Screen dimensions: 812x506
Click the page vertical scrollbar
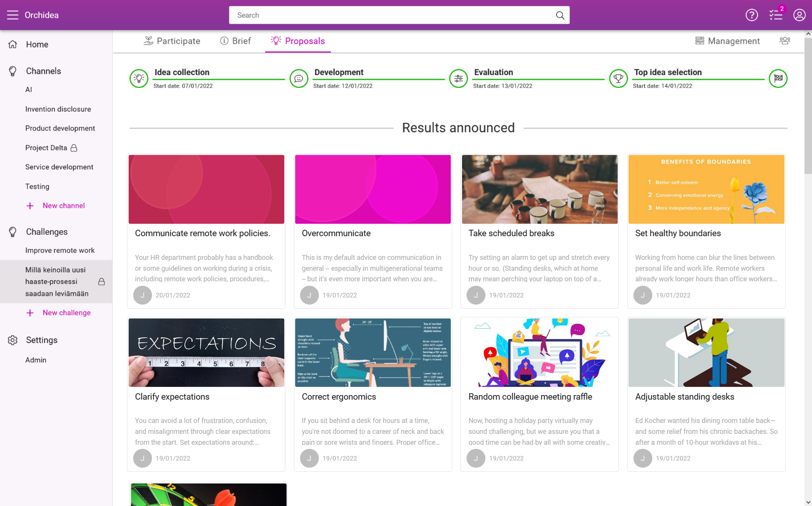pos(808,105)
